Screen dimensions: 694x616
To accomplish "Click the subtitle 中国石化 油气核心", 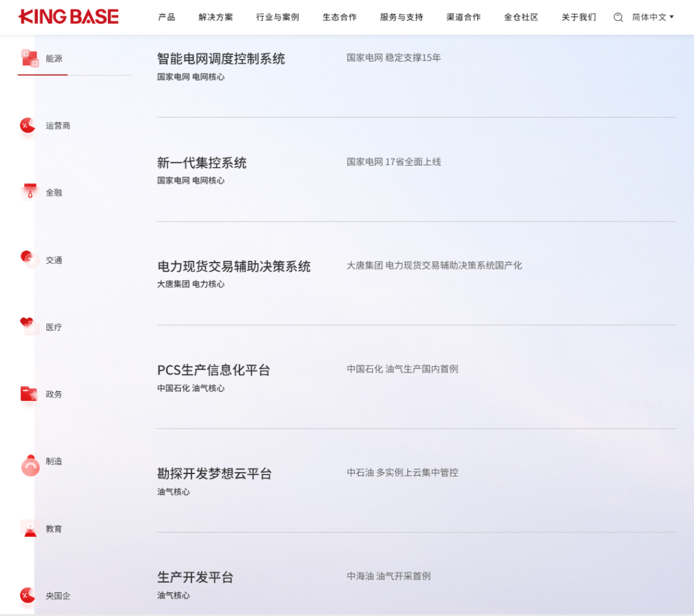I will coord(191,388).
